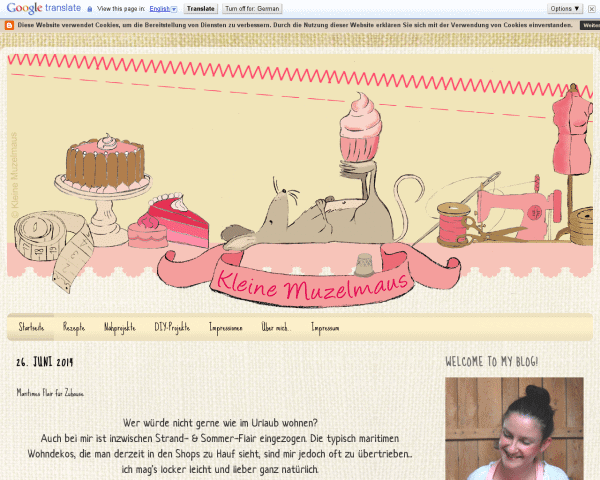Viewport: 600px width, 480px height.
Task: Open the translate Options dropdown
Action: [x=564, y=8]
